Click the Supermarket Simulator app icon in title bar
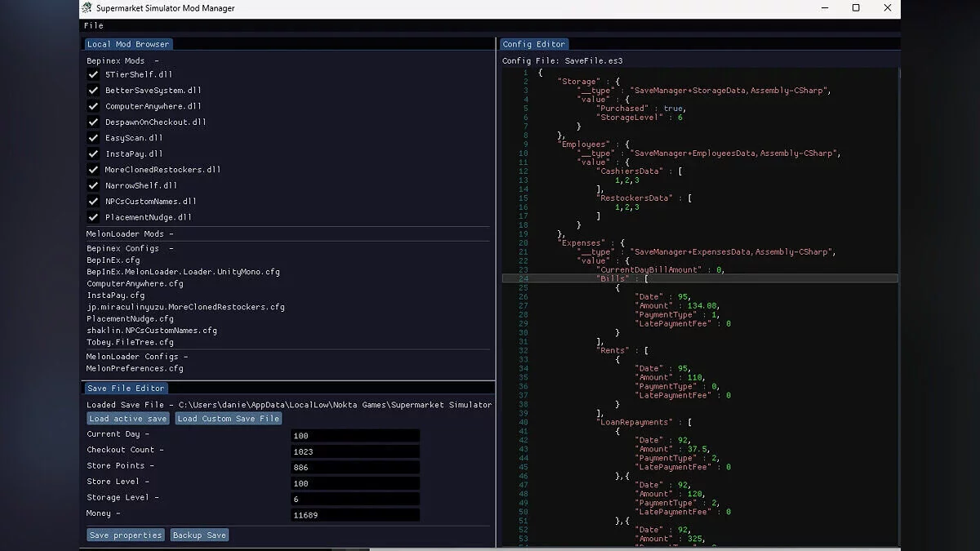 tap(87, 8)
